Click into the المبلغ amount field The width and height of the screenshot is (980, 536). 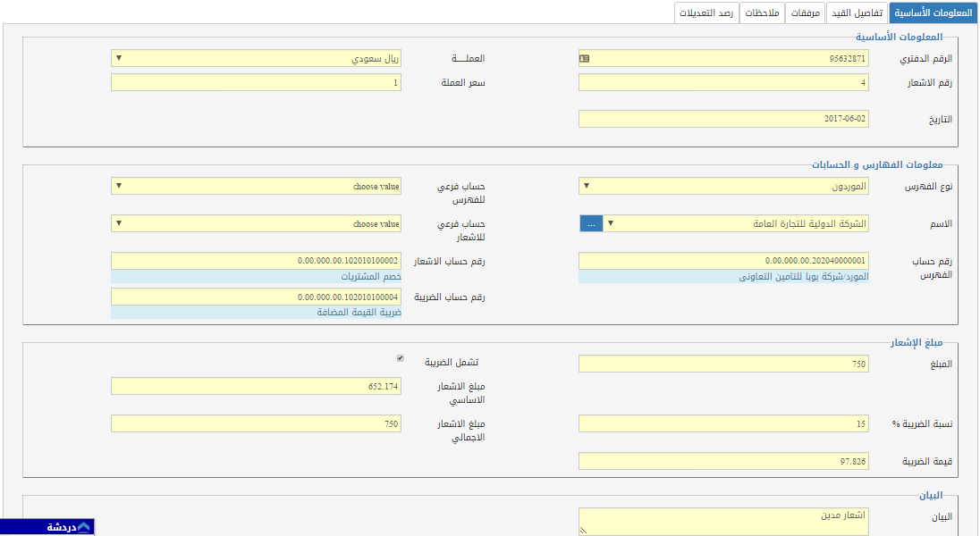(x=722, y=364)
